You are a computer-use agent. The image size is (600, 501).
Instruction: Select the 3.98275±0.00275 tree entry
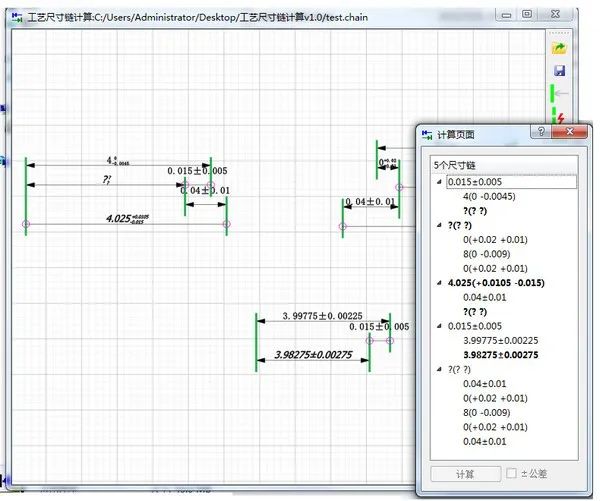point(501,355)
